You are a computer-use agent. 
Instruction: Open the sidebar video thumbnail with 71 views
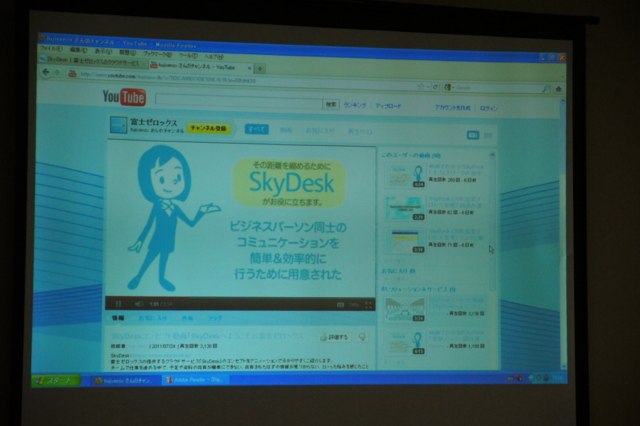click(405, 241)
